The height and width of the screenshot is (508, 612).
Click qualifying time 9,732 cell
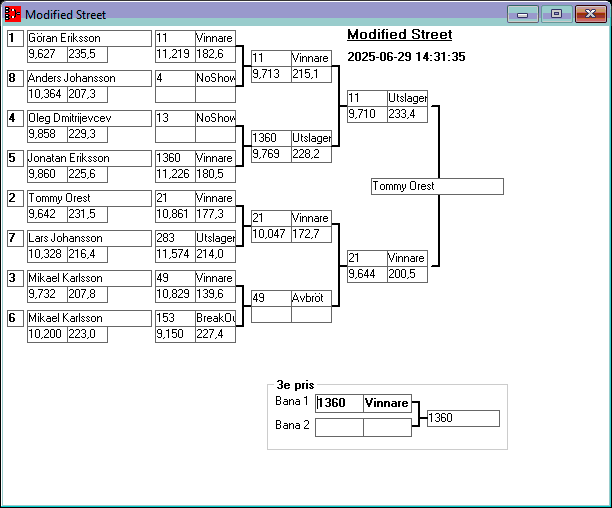[47, 294]
